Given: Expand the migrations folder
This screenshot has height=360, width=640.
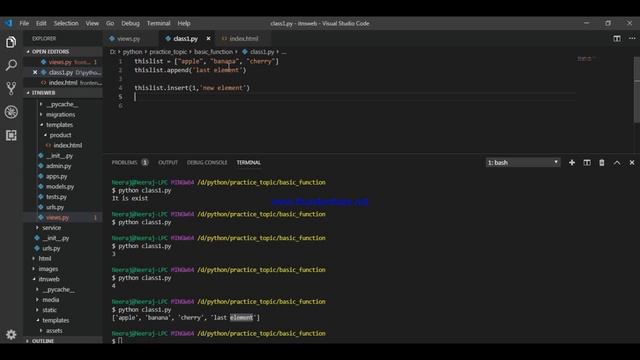Looking at the screenshot, I should point(60,114).
